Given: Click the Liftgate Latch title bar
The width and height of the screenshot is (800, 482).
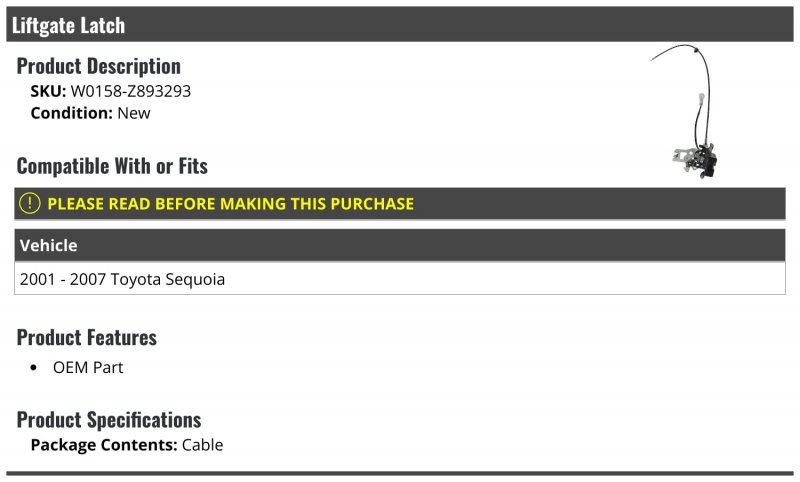Looking at the screenshot, I should pos(399,24).
